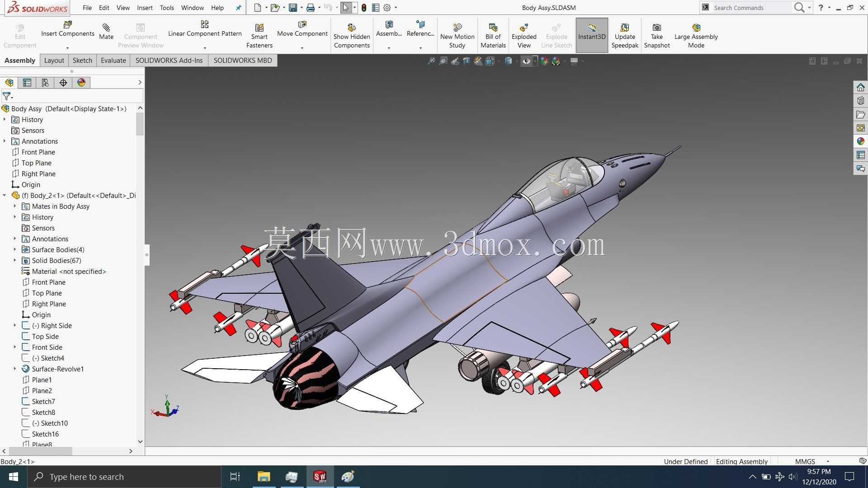This screenshot has height=488, width=868.
Task: Open New Motion Study
Action: tap(457, 36)
